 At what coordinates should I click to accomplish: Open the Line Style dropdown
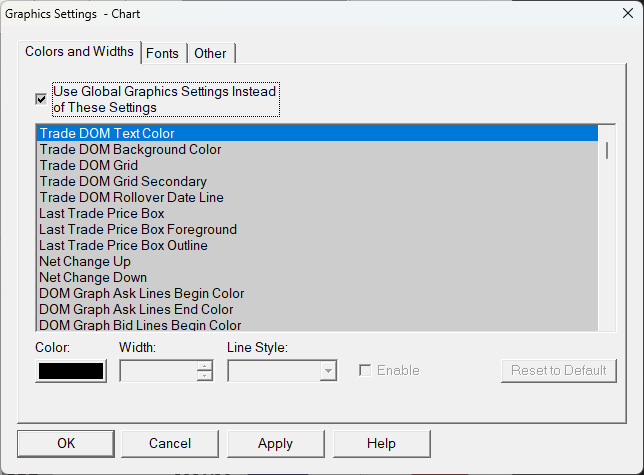coord(327,370)
